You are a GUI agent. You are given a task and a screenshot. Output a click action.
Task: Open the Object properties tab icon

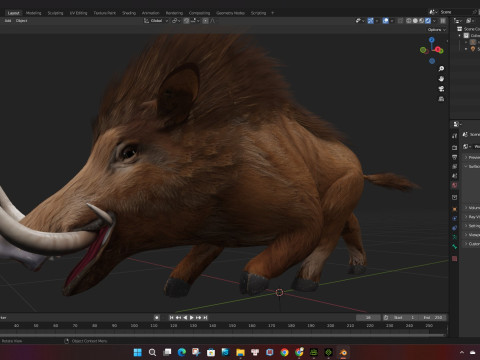coord(454,209)
